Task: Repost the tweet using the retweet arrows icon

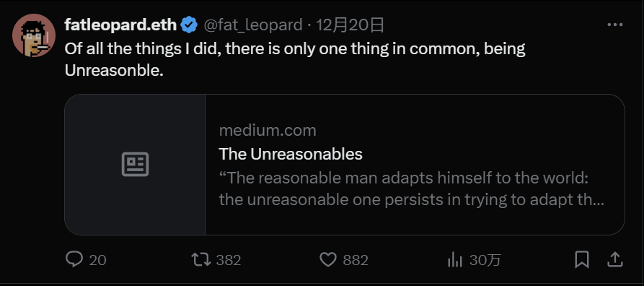Action: coord(201,260)
